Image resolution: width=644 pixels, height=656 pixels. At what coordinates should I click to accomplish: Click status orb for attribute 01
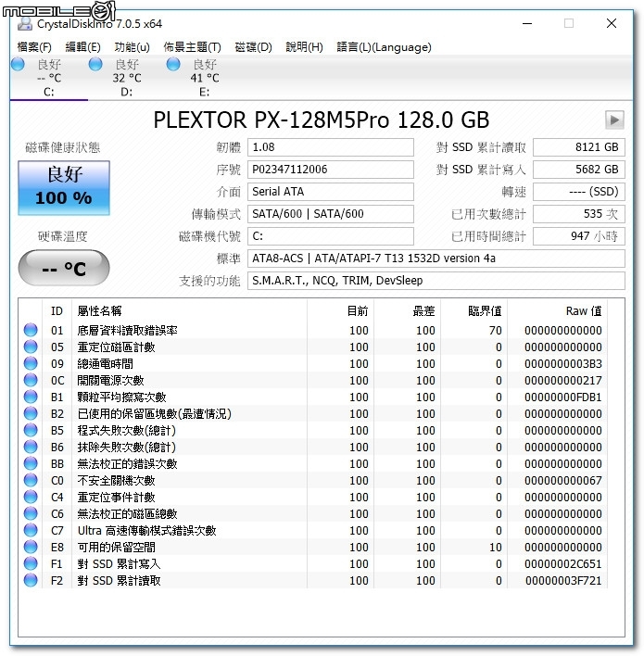click(x=31, y=330)
